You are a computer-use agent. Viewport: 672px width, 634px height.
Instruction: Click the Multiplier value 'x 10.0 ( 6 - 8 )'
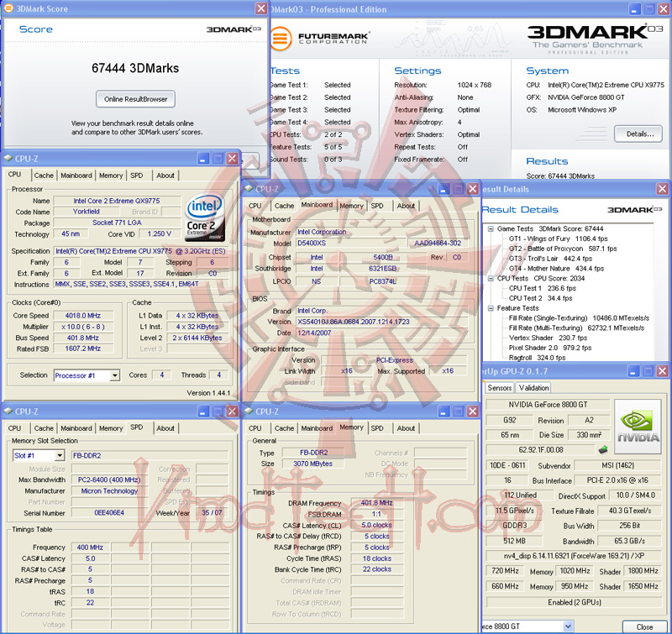click(83, 327)
